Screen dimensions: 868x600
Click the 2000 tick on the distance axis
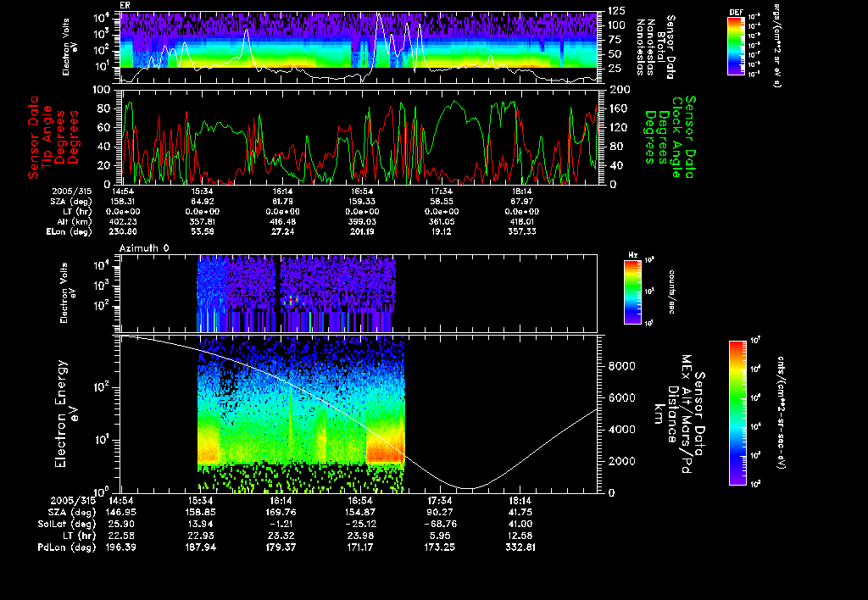point(622,461)
